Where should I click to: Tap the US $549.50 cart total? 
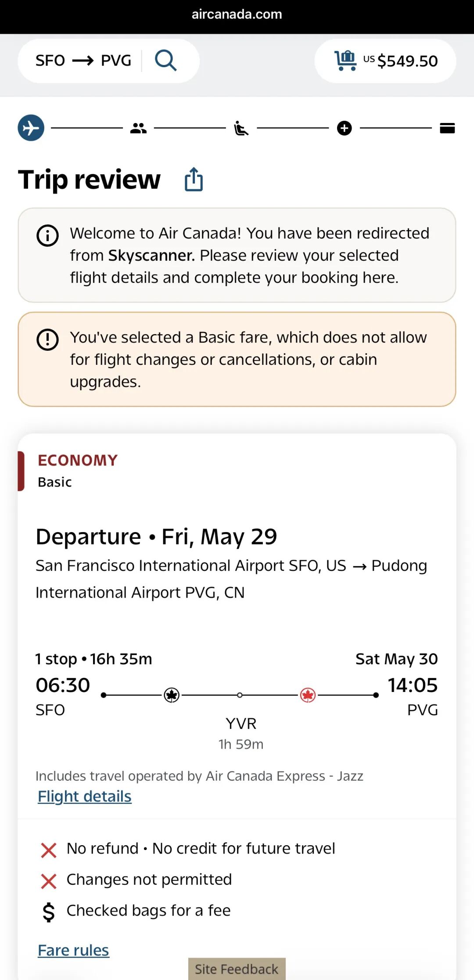tap(400, 61)
